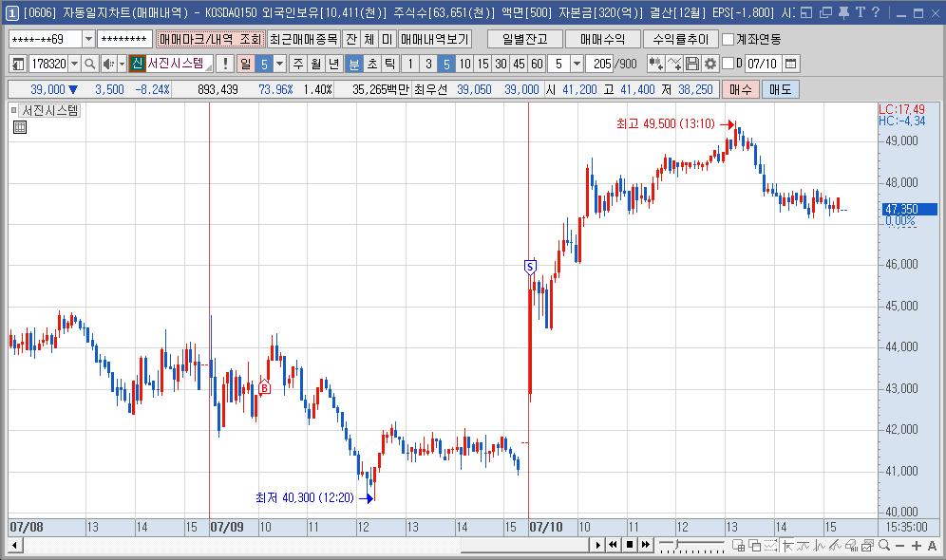Click the help question mark icon
This screenshot has height=560, width=946.
(876, 12)
